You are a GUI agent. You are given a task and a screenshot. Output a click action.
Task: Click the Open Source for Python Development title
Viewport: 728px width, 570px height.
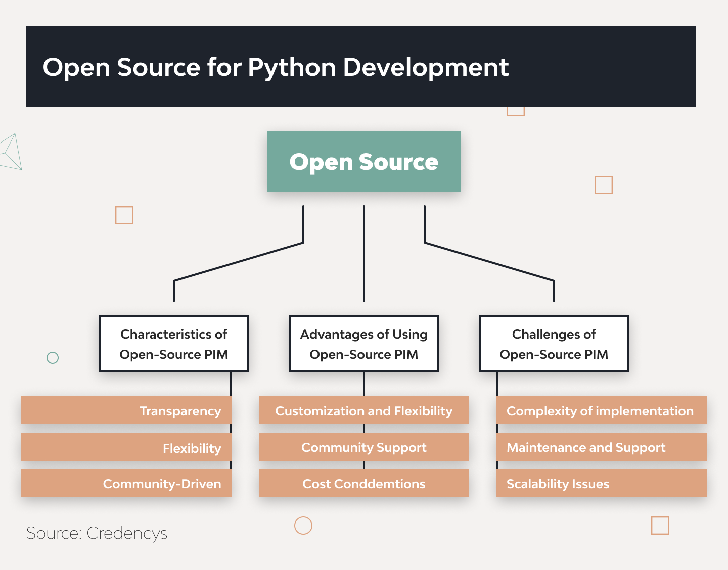pyautogui.click(x=276, y=67)
